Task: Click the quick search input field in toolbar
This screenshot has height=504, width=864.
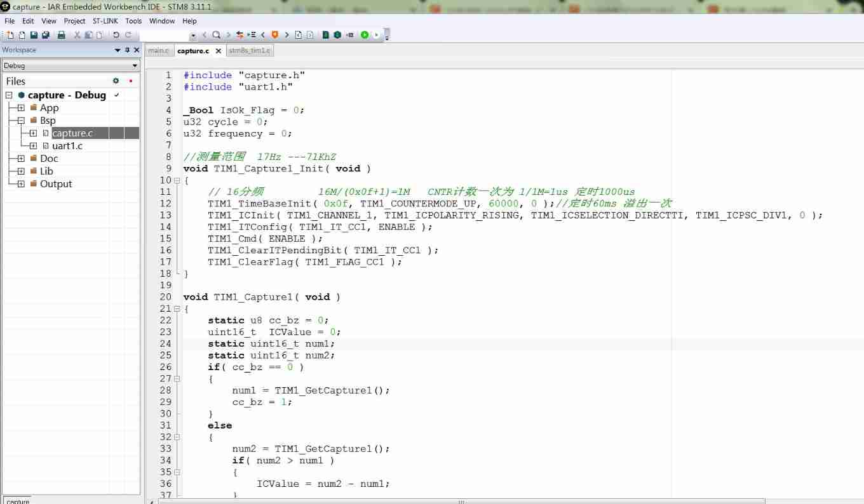Action: [x=168, y=35]
